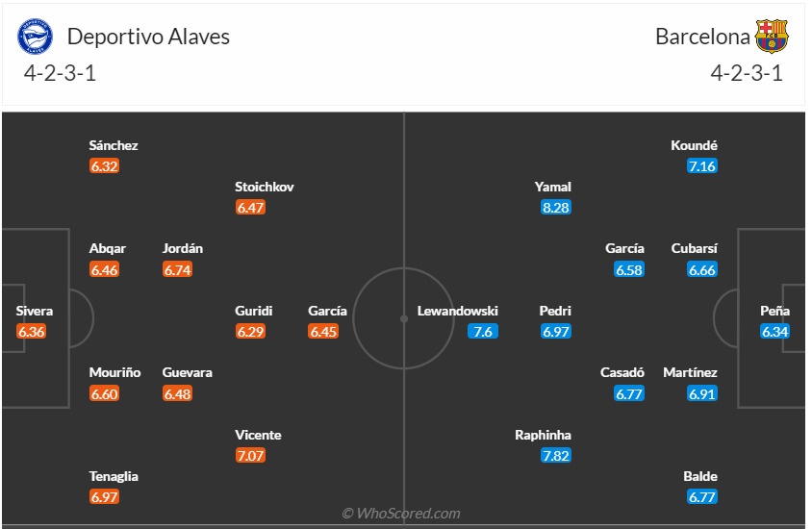Click Lewandowski's 7.6 rating badge
Image resolution: width=812 pixels, height=529 pixels.
click(483, 331)
